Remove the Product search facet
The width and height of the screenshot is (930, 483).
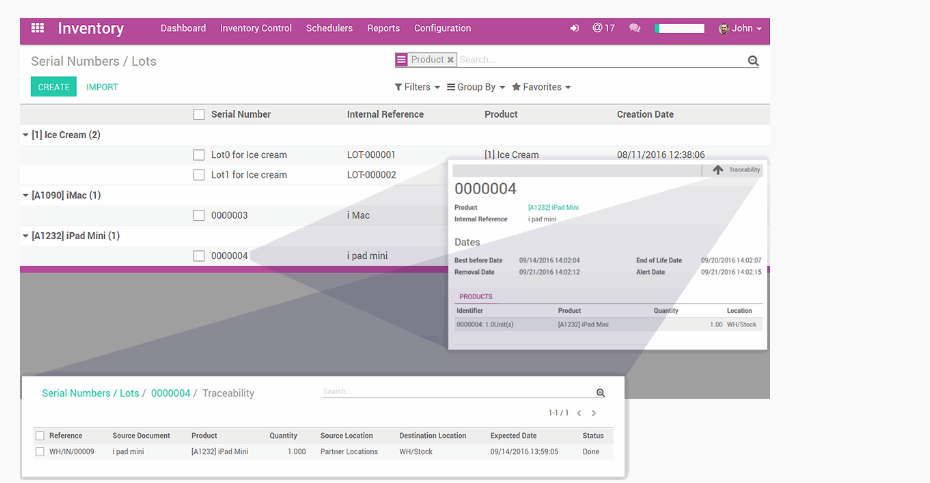click(450, 59)
